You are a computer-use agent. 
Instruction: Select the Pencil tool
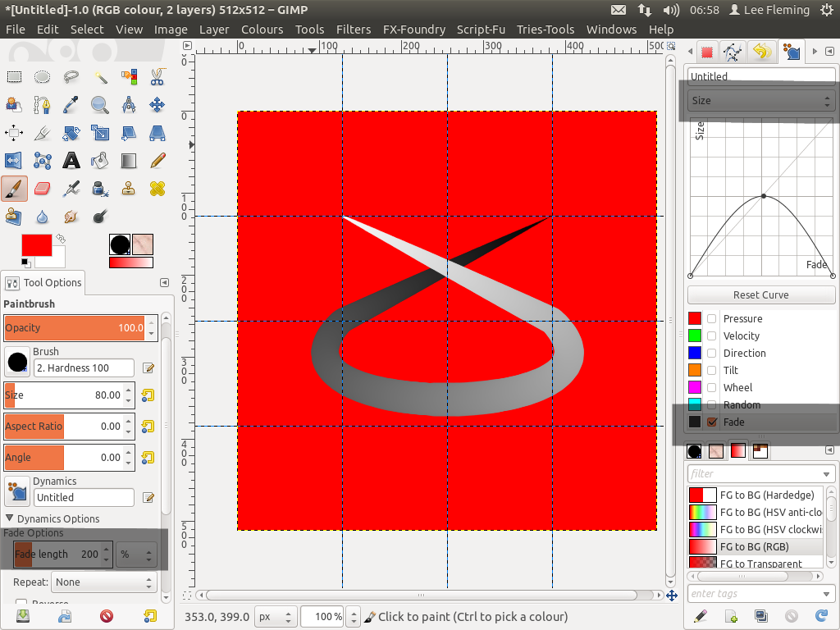157,161
